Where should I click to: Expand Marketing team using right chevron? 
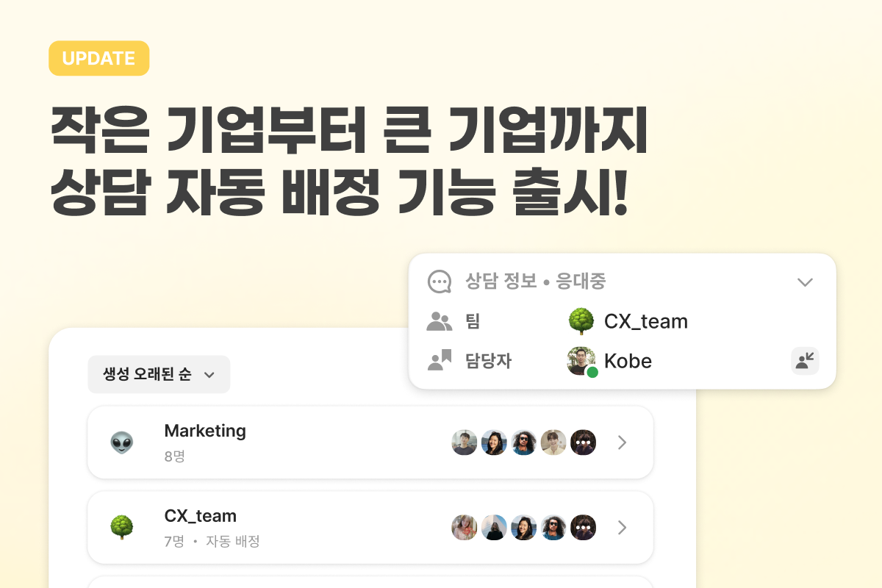tap(622, 442)
